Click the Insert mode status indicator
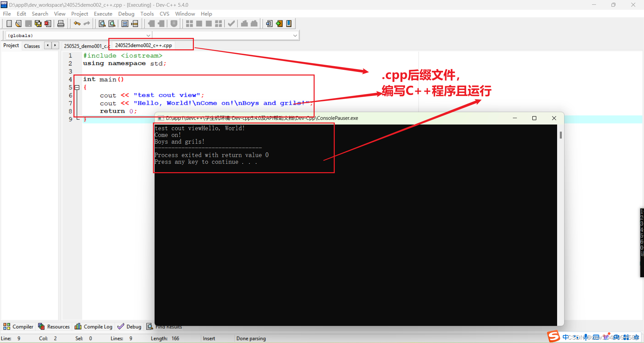This screenshot has height=343, width=644. click(x=209, y=338)
